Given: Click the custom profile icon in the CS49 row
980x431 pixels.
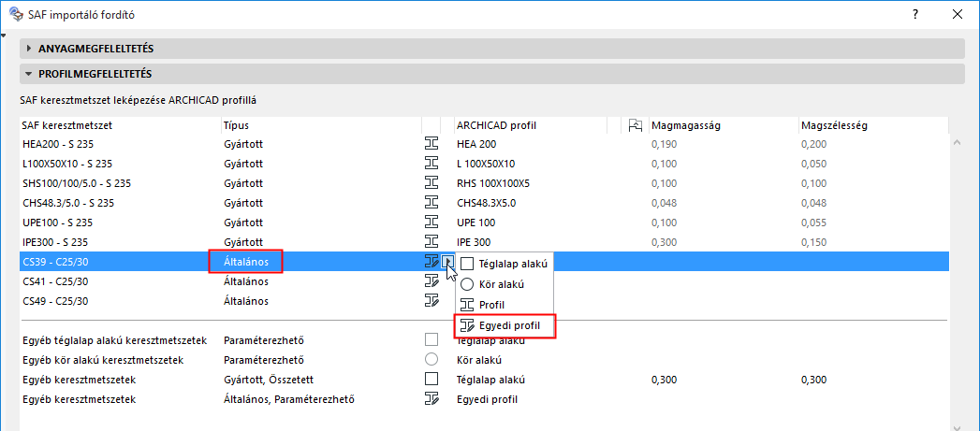Looking at the screenshot, I should pyautogui.click(x=431, y=300).
